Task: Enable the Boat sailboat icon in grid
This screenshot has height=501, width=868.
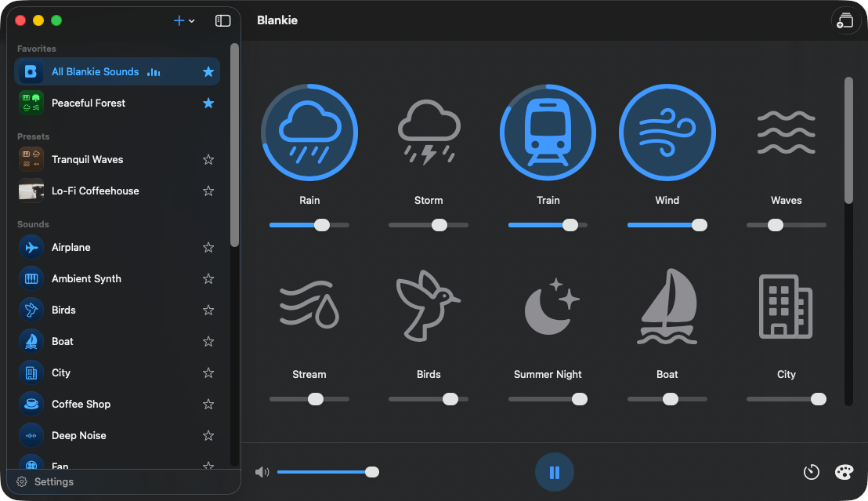Action: click(667, 307)
